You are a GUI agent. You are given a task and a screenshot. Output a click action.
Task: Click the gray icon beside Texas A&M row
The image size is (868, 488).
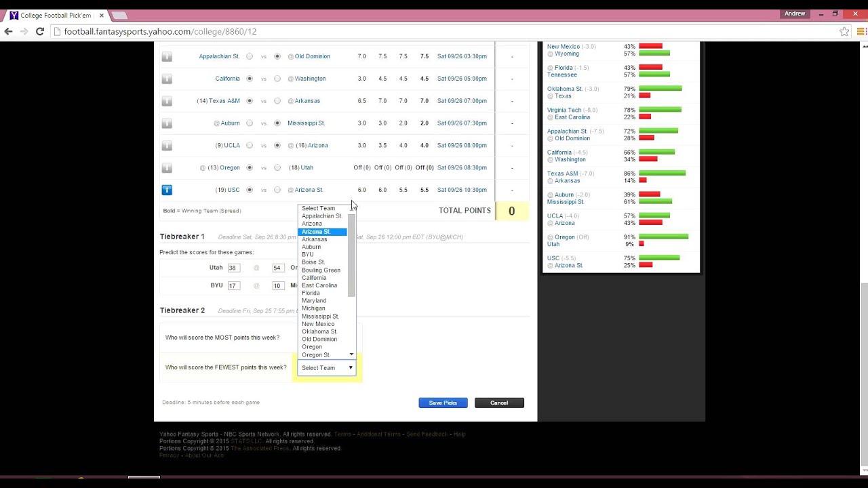pos(167,102)
